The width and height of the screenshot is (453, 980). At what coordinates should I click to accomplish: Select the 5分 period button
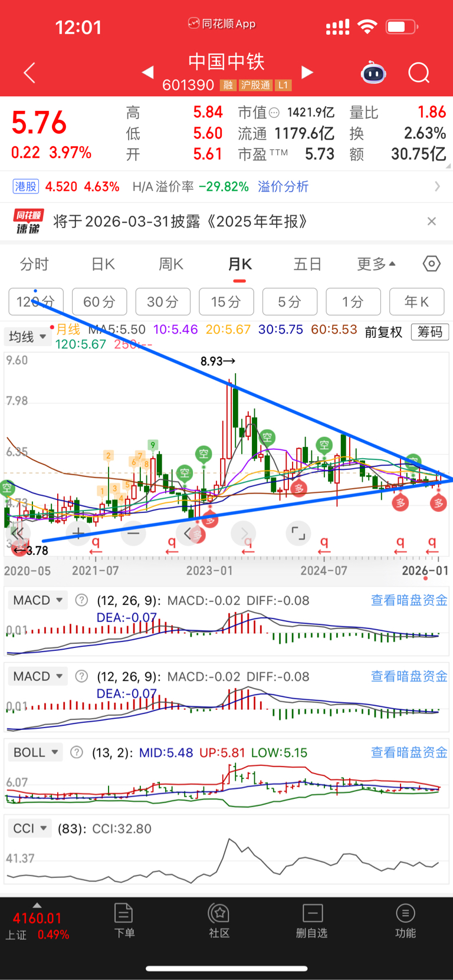(x=290, y=302)
